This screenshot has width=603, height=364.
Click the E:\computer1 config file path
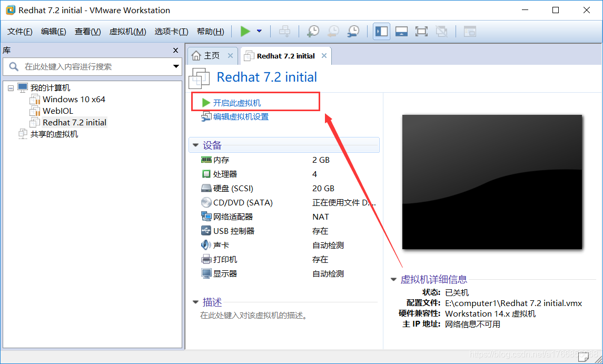coord(513,303)
